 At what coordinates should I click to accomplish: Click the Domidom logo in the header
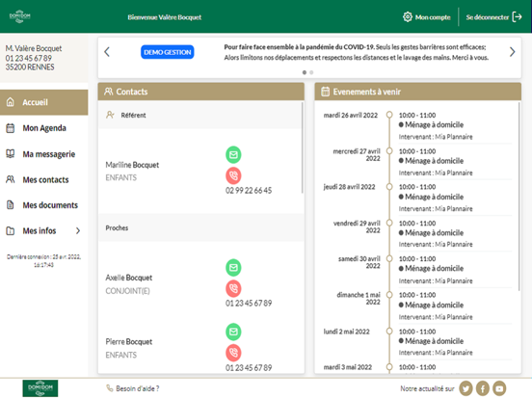[20, 16]
